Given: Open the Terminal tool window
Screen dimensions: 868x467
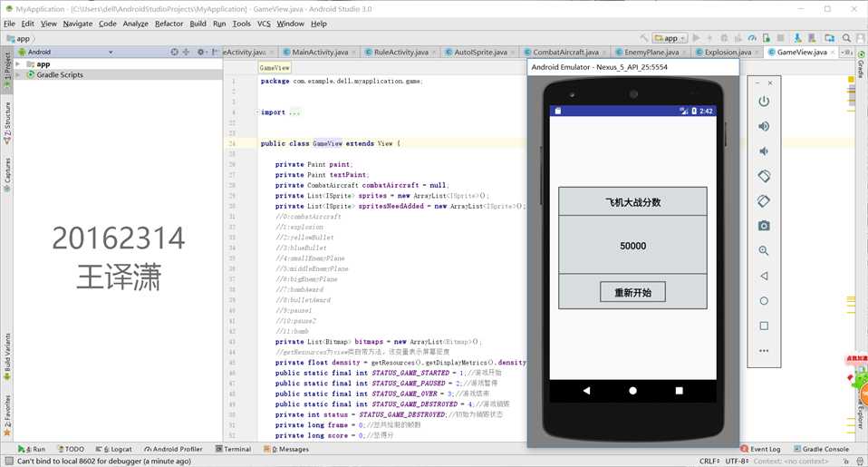Looking at the screenshot, I should pos(233,449).
